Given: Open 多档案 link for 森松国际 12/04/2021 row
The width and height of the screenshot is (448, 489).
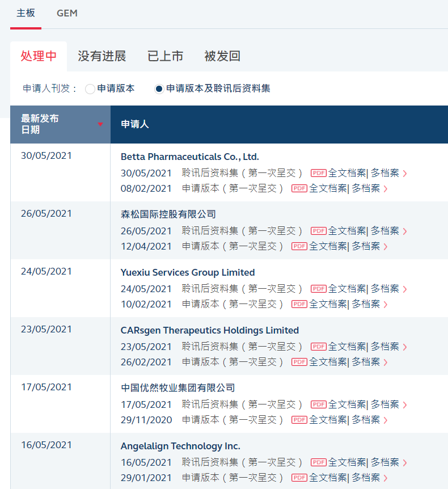Looking at the screenshot, I should point(366,246).
